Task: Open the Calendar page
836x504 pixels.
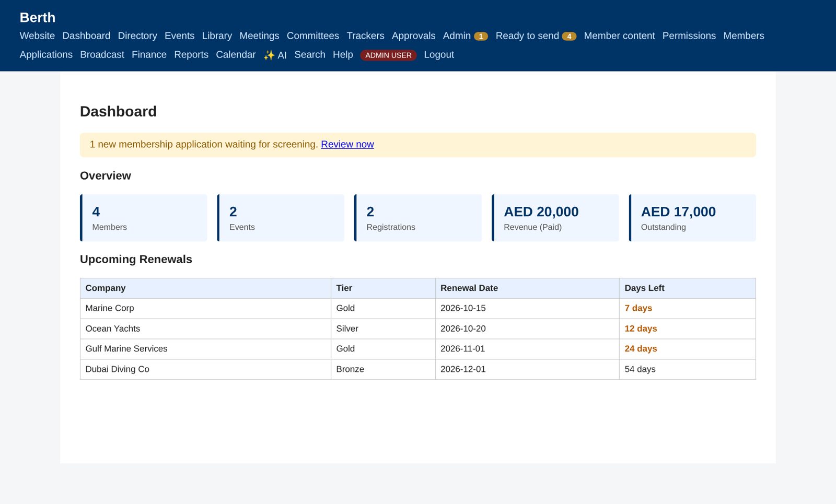Action: tap(236, 54)
